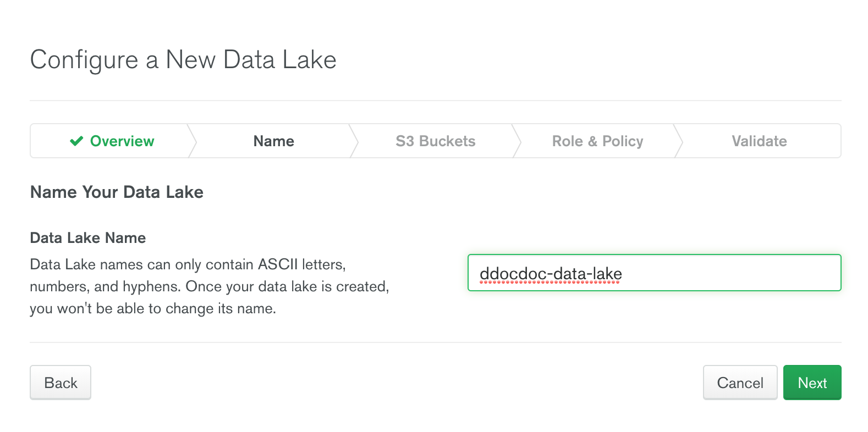The width and height of the screenshot is (868, 432).
Task: Click the chevron separator after Overview
Action: (x=193, y=141)
